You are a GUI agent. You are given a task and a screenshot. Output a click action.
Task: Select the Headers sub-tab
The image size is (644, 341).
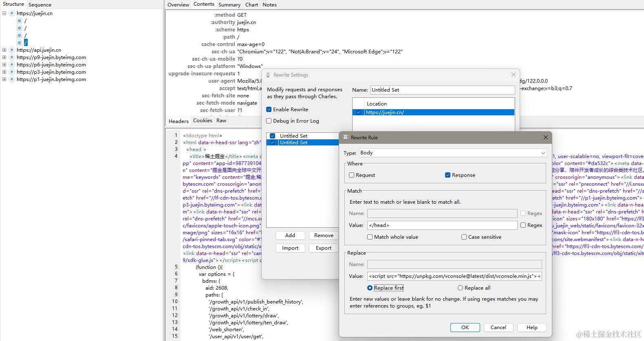(179, 121)
